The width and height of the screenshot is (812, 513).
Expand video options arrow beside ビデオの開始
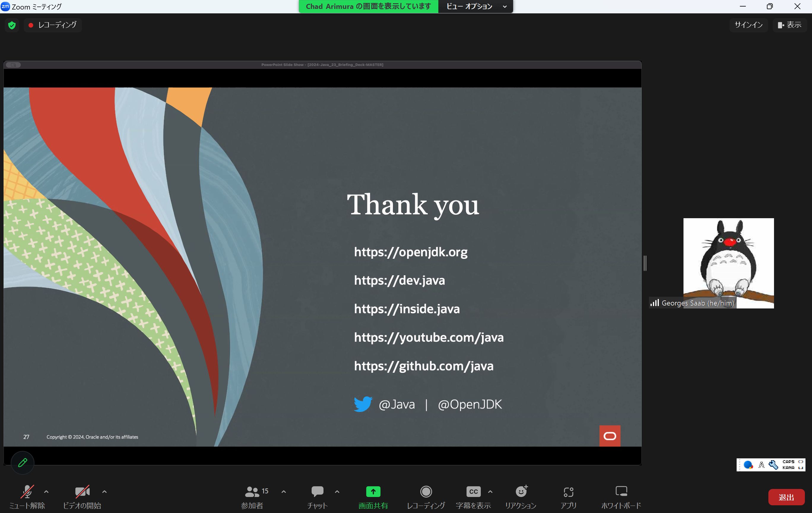tap(104, 492)
